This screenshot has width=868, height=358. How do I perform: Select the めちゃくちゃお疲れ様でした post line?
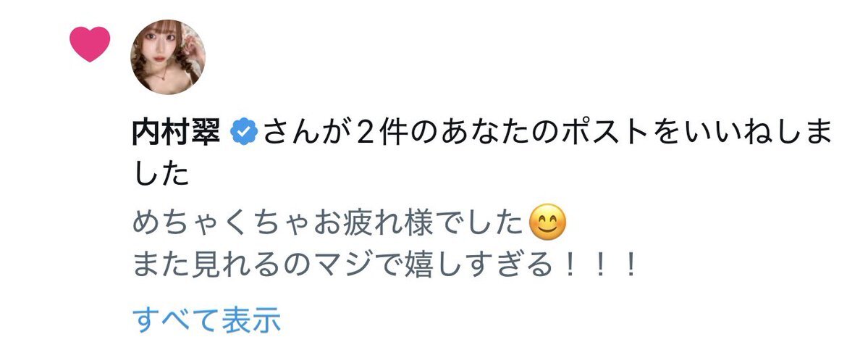click(x=350, y=223)
